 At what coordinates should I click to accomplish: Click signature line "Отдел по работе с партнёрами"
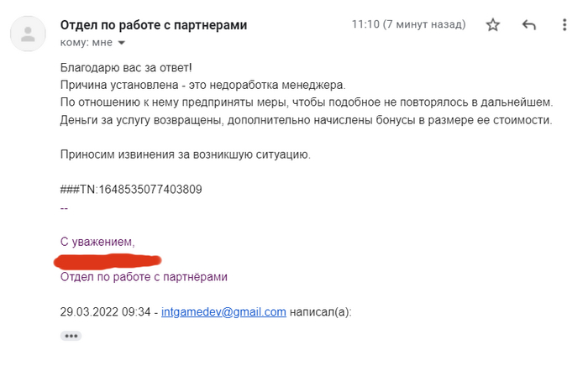point(144,276)
